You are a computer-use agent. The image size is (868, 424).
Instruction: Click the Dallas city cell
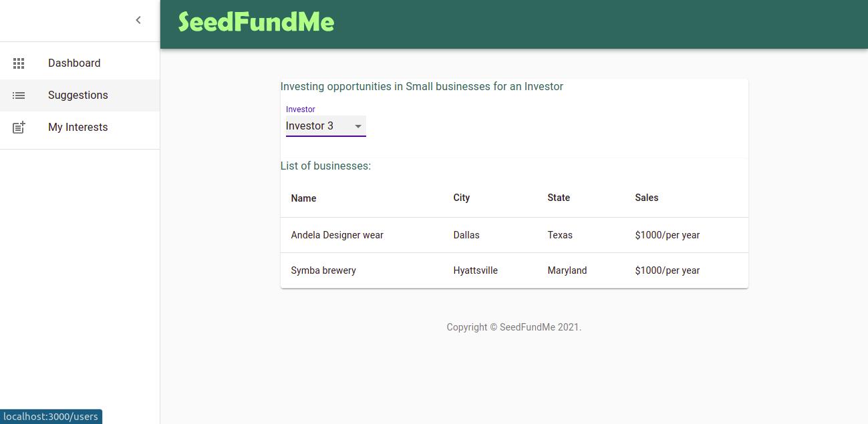[x=466, y=235]
